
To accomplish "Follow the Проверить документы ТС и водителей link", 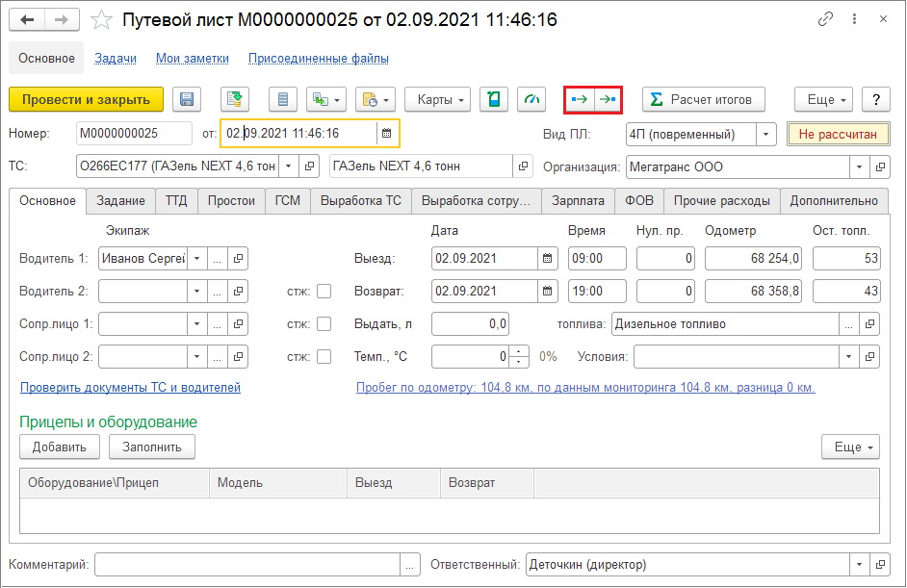I will point(130,388).
